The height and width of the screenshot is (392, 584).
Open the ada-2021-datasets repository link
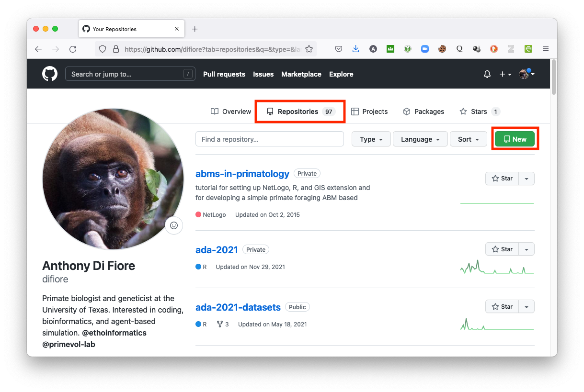[x=238, y=307]
